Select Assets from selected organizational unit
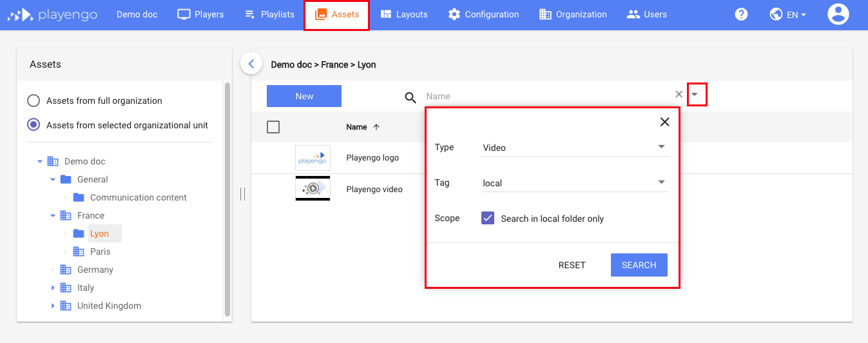Viewport: 868px width, 343px height. [33, 125]
